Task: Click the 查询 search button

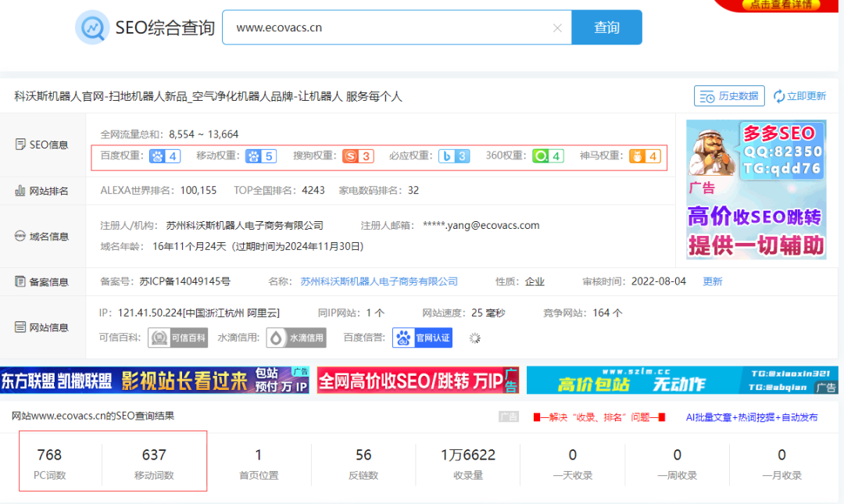Action: (606, 27)
